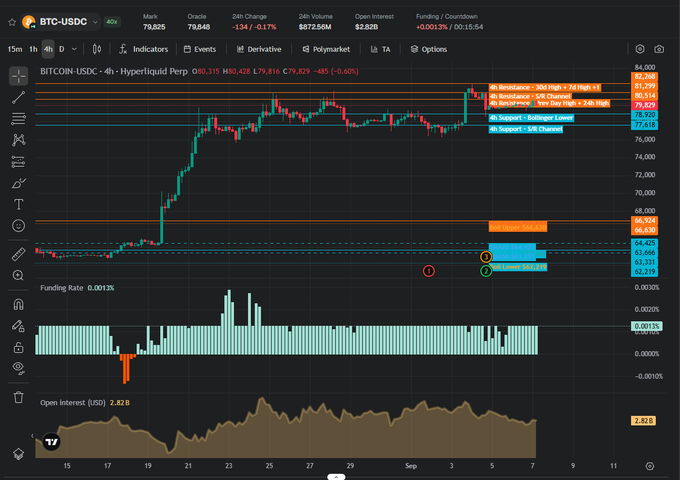Toggle the Polymarket overlay
The image size is (680, 480).
point(326,49)
